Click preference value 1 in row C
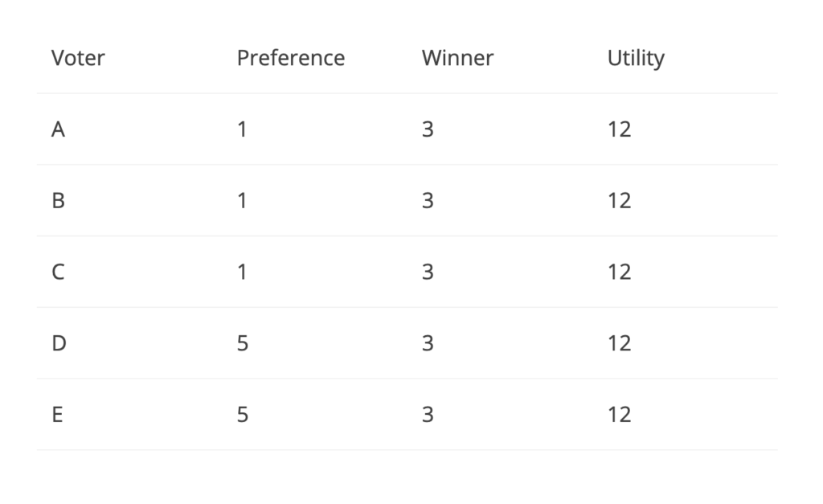 click(x=242, y=272)
